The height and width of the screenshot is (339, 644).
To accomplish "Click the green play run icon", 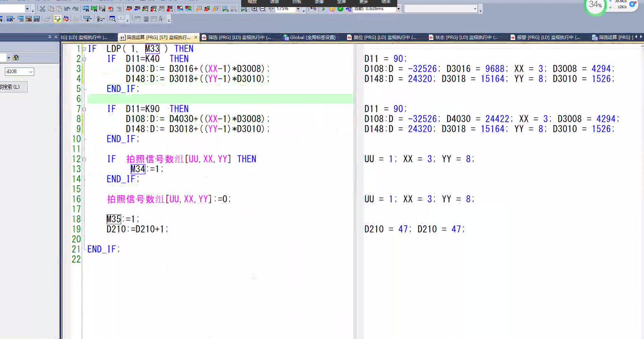I will click(323, 9).
